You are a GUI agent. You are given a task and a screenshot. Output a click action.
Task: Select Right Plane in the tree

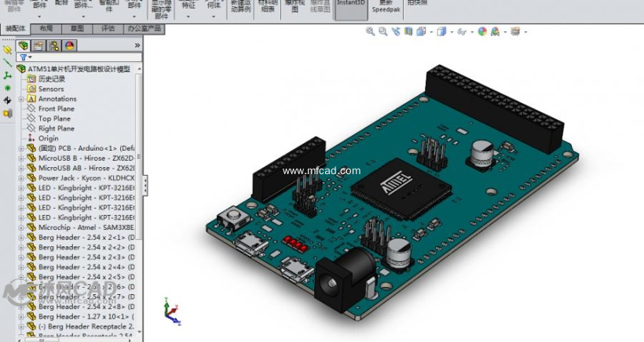click(x=57, y=129)
